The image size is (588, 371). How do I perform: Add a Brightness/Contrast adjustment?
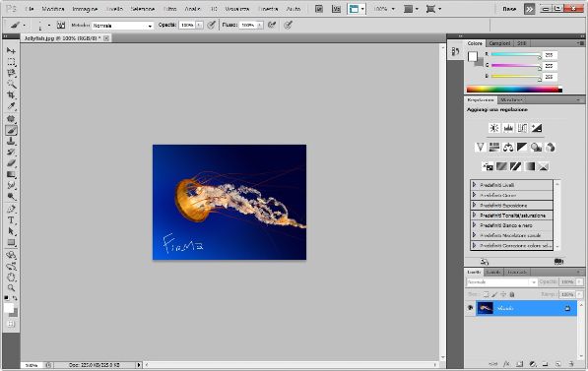click(494, 128)
